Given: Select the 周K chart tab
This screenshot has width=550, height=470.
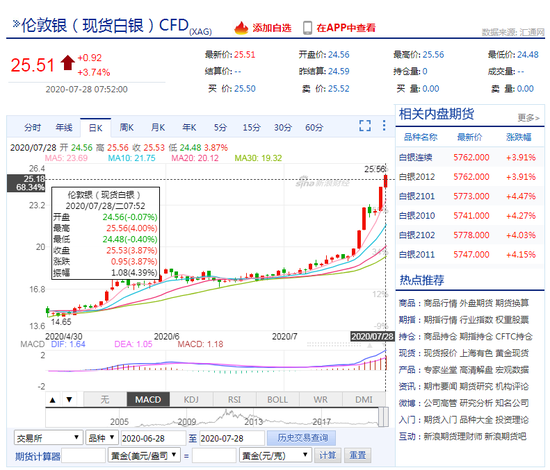Looking at the screenshot, I should (x=127, y=127).
